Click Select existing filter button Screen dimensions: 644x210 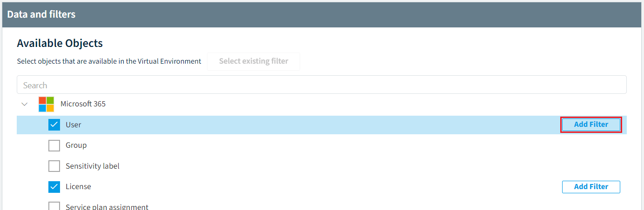pos(254,61)
